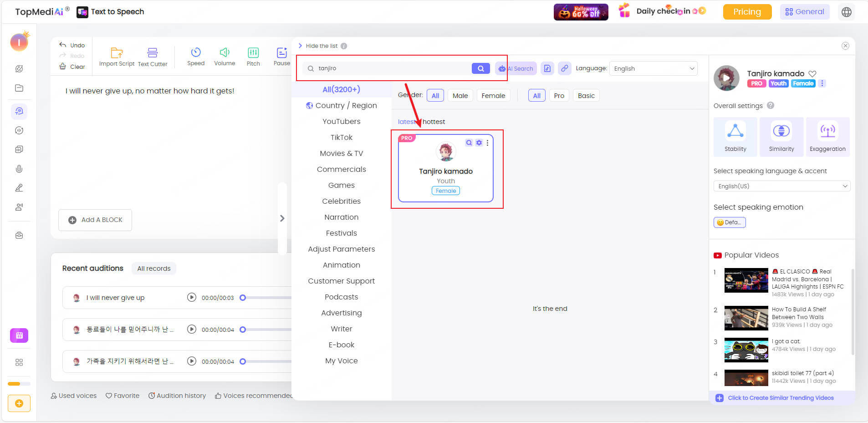
Task: Select the All(3200+) category
Action: click(341, 89)
